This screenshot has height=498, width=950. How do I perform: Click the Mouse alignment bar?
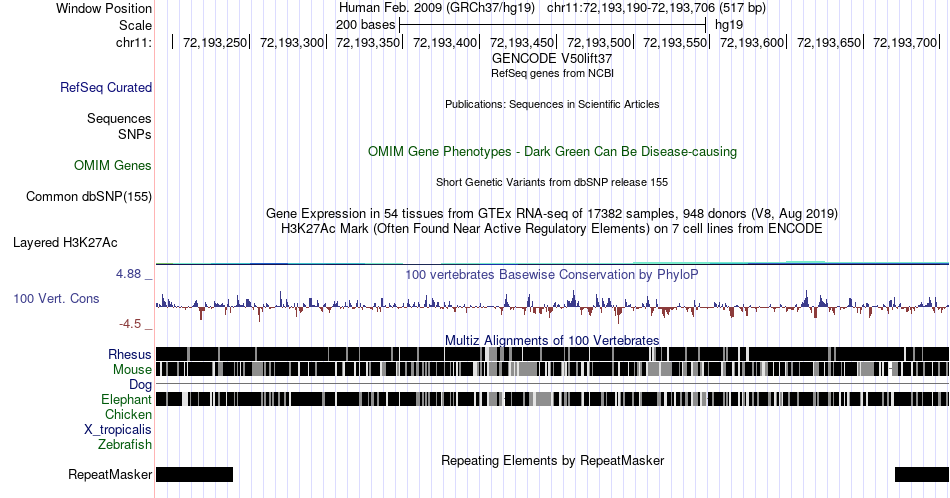click(x=552, y=370)
